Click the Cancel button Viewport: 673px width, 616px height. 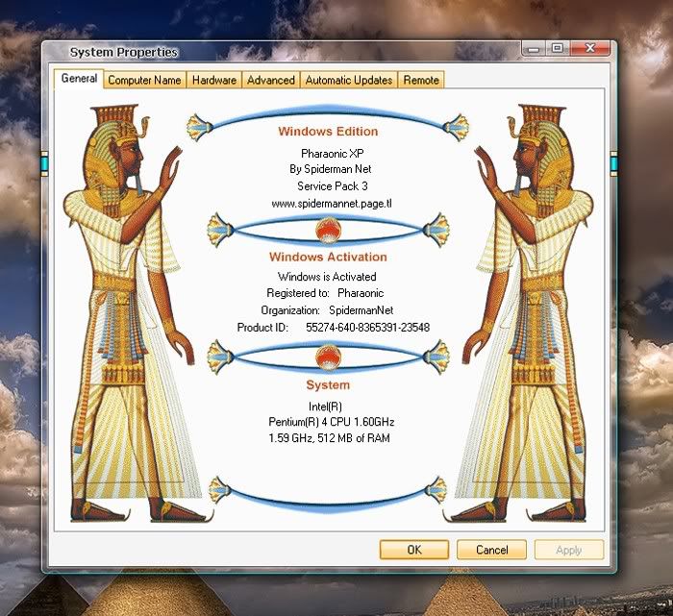[x=491, y=550]
